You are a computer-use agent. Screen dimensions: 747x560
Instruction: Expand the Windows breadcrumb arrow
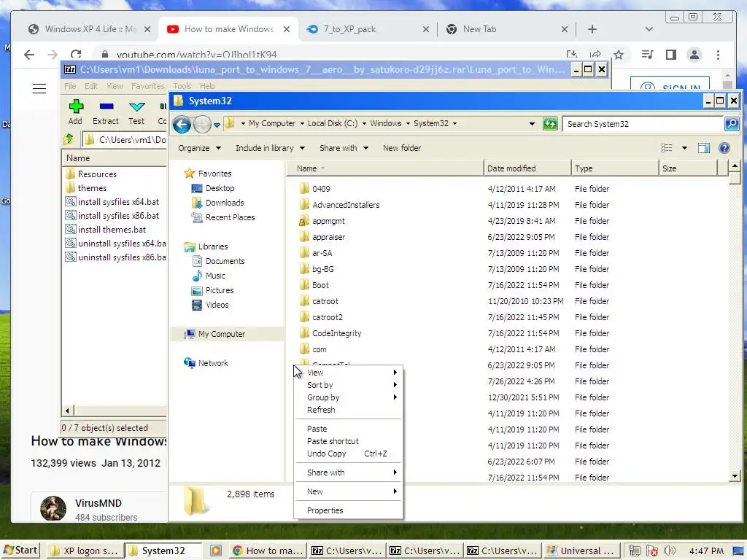408,124
